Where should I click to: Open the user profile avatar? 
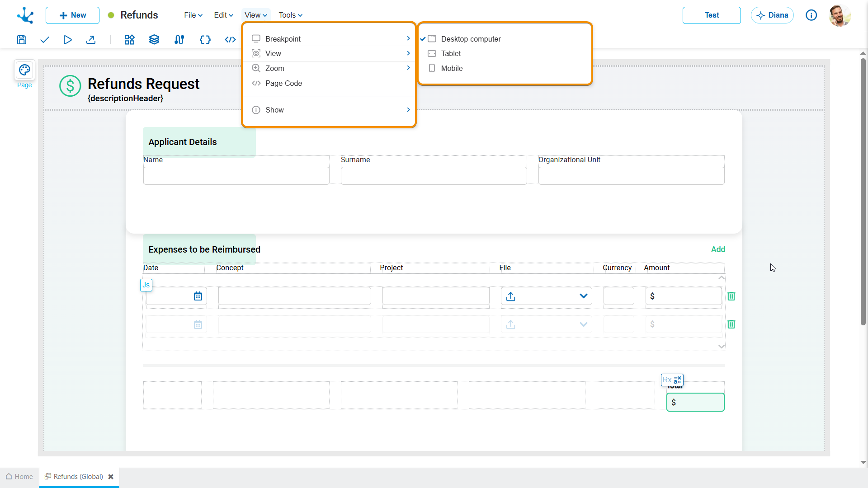[x=840, y=15]
